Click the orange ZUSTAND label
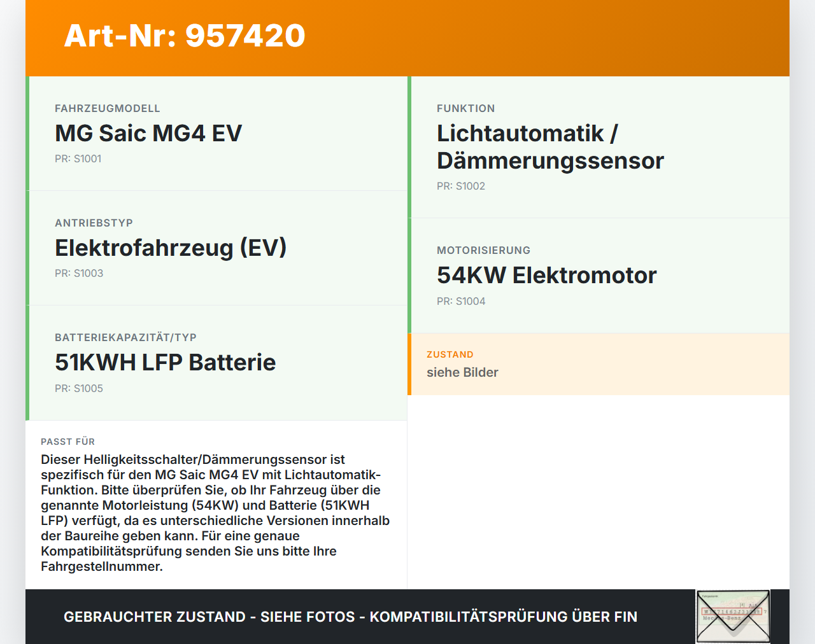 click(450, 355)
